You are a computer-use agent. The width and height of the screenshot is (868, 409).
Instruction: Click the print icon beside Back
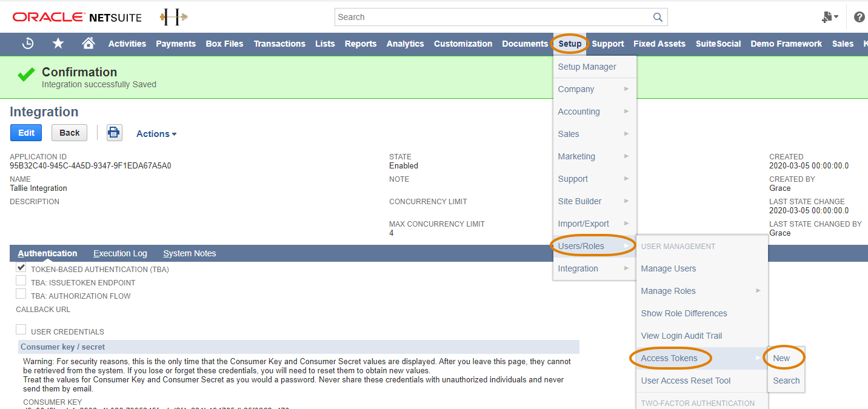tap(115, 133)
